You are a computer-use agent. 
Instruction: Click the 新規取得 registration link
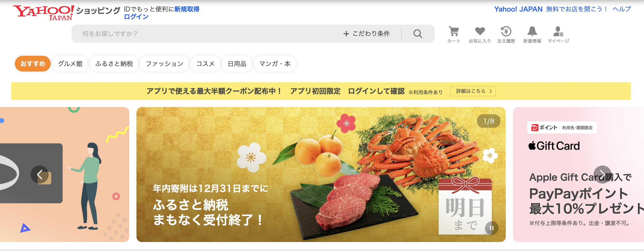(x=187, y=9)
